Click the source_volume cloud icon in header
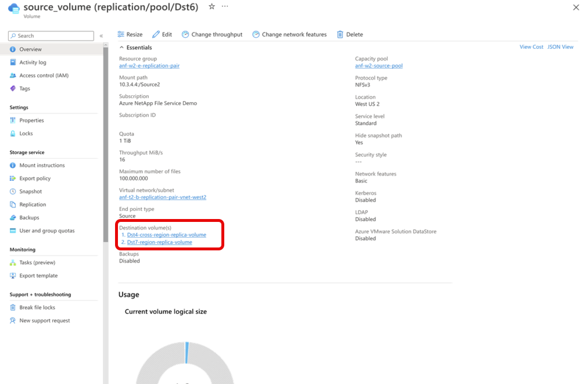The width and height of the screenshot is (588, 384). [14, 8]
